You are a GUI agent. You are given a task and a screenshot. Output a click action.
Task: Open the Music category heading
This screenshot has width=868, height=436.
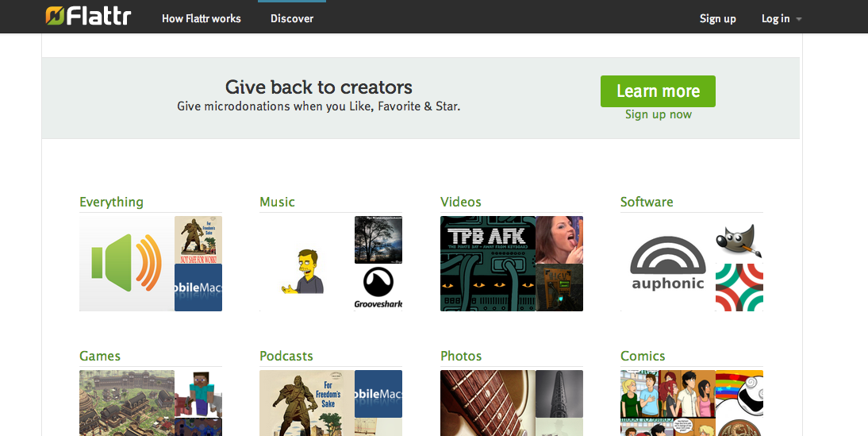coord(277,202)
